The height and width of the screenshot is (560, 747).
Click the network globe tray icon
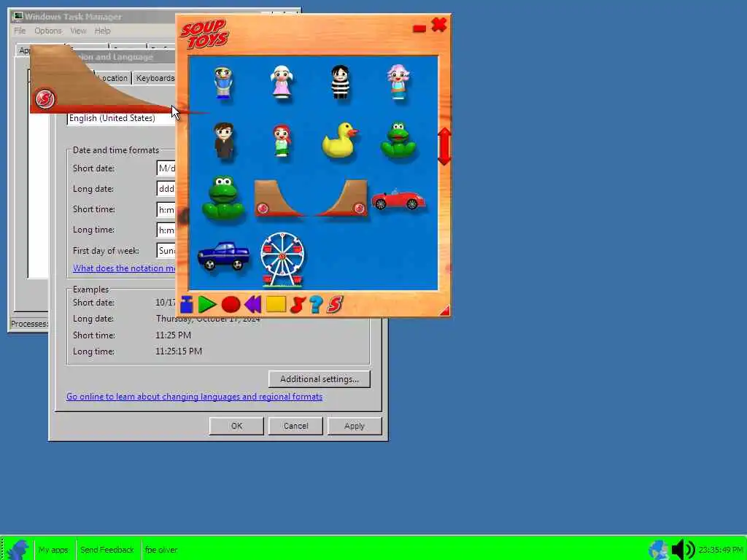pyautogui.click(x=659, y=550)
